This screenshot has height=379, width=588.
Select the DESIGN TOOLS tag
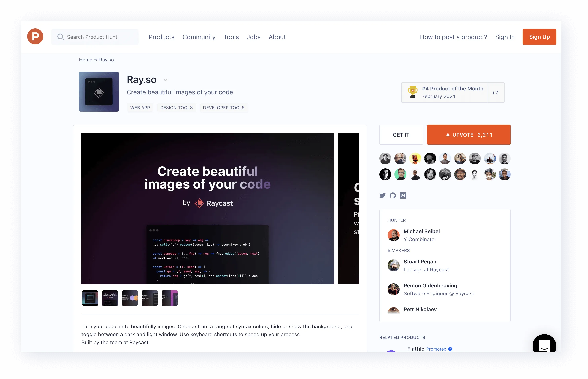[x=176, y=108]
